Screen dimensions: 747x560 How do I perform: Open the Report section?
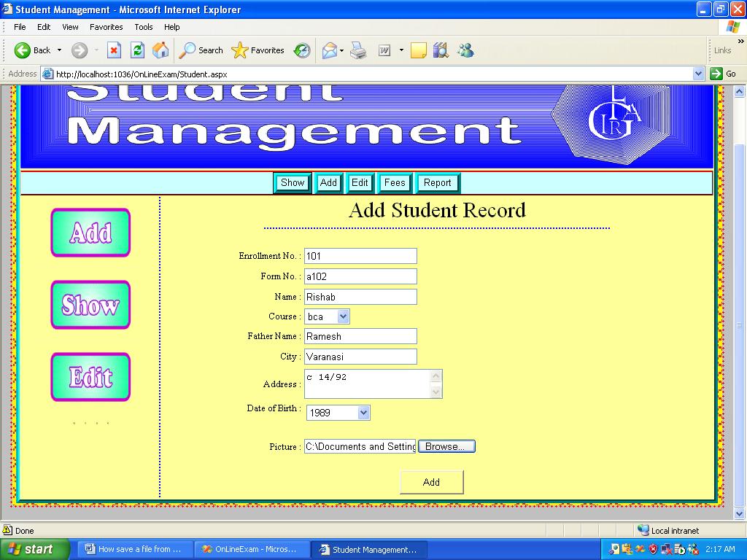click(437, 182)
